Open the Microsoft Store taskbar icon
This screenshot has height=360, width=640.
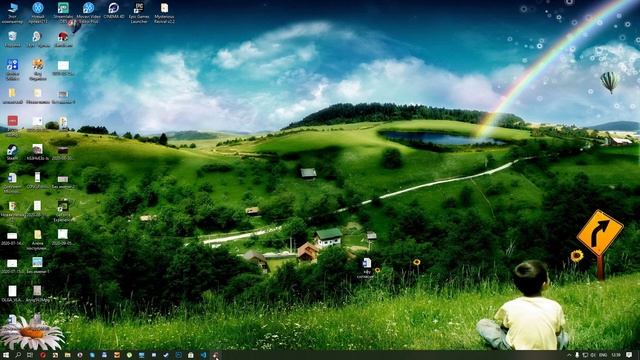pyautogui.click(x=191, y=356)
